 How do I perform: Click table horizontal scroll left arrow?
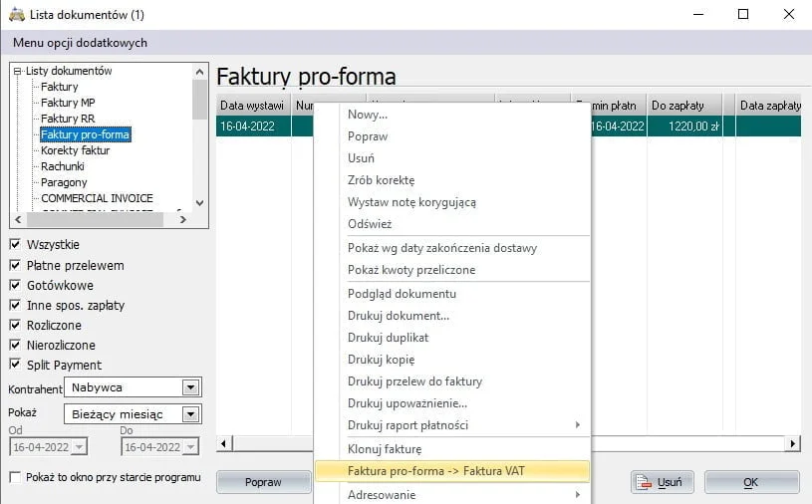click(x=224, y=443)
